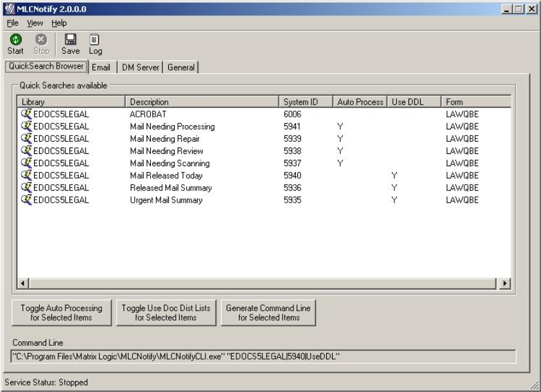
Task: Click Auto Process Y in the 5939 row
Action: (340, 139)
